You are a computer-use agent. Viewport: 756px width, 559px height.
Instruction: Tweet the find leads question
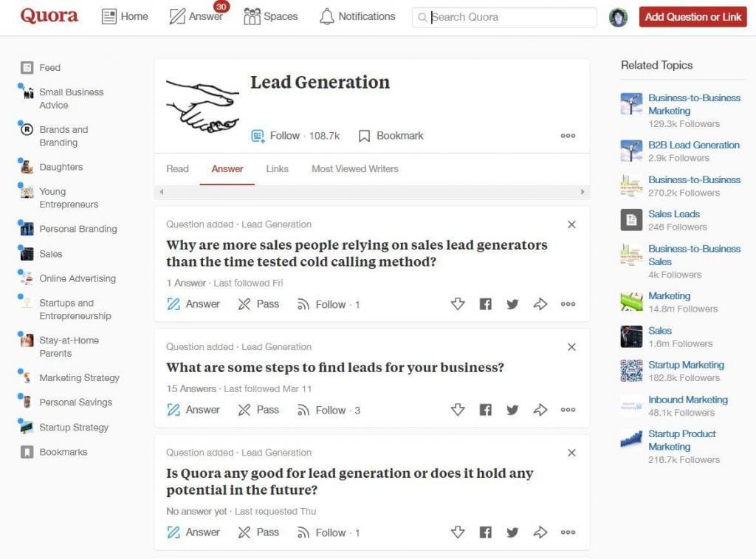tap(512, 410)
